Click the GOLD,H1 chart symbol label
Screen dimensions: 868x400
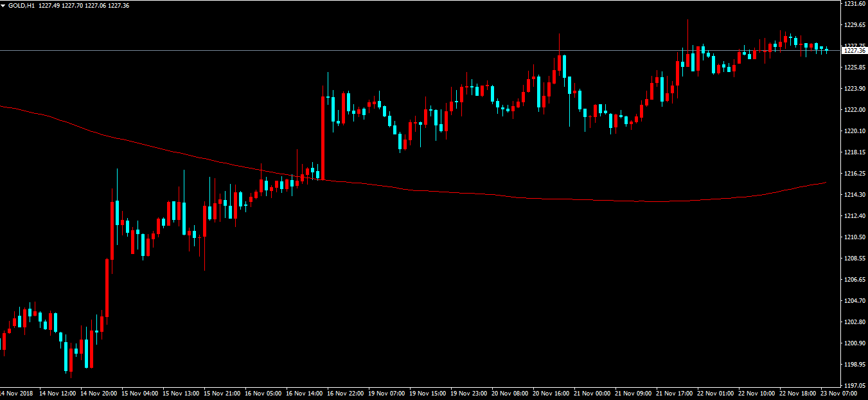point(21,6)
